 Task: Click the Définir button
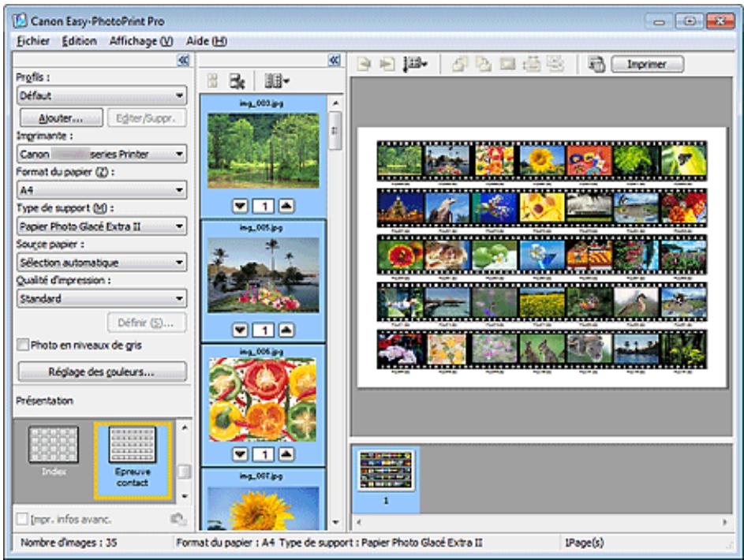click(146, 323)
